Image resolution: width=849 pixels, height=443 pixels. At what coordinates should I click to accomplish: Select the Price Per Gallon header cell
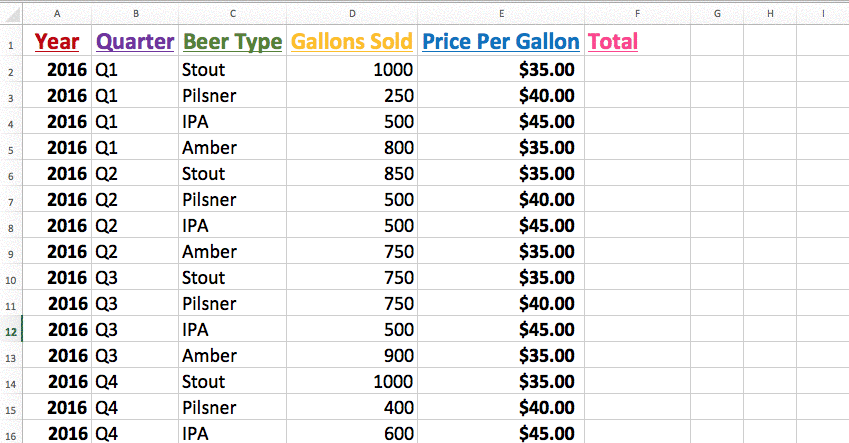[500, 42]
